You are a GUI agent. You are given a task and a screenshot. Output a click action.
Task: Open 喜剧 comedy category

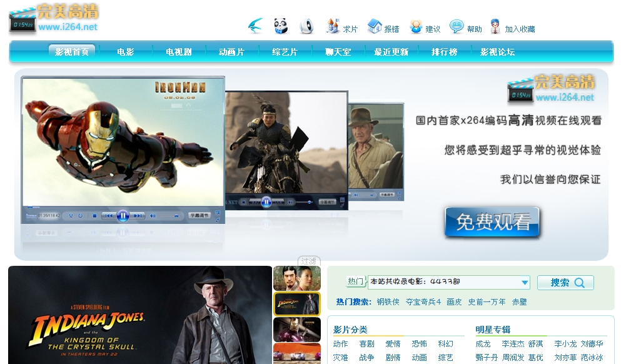[366, 344]
